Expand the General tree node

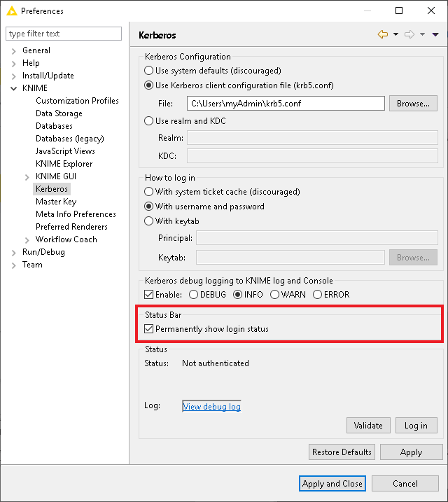tap(13, 51)
